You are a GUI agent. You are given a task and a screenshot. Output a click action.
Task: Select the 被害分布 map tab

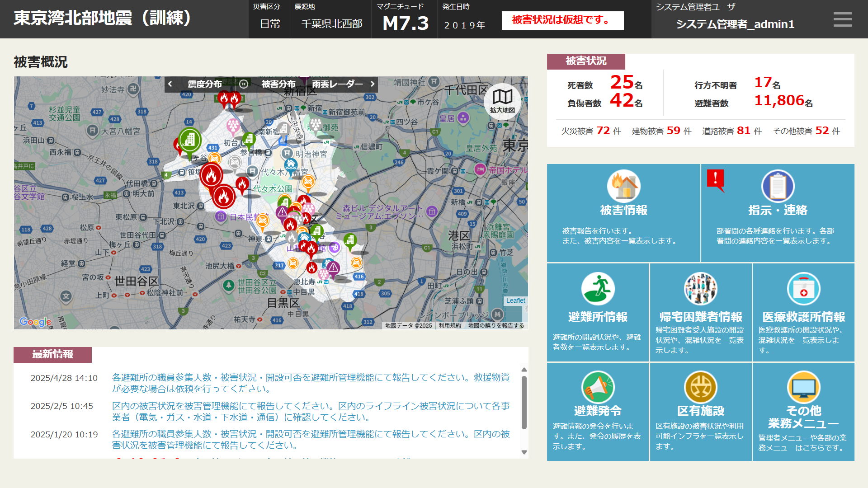(x=278, y=84)
